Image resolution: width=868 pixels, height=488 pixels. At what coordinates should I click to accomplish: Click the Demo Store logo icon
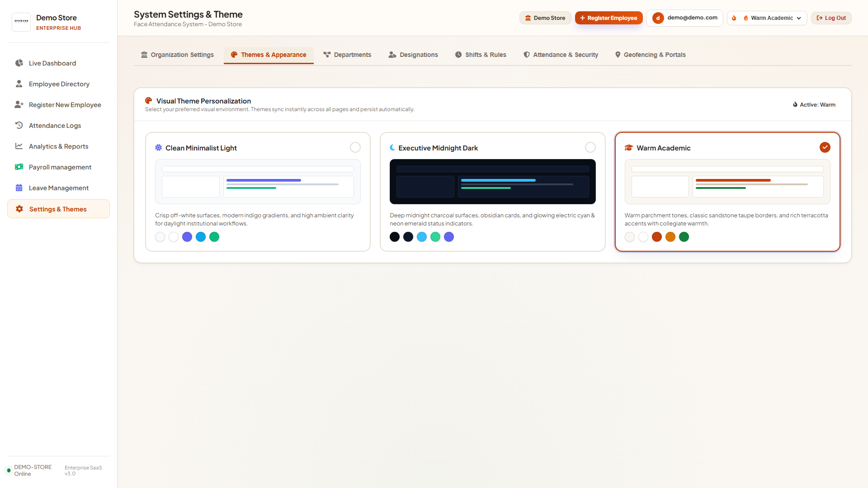(21, 21)
